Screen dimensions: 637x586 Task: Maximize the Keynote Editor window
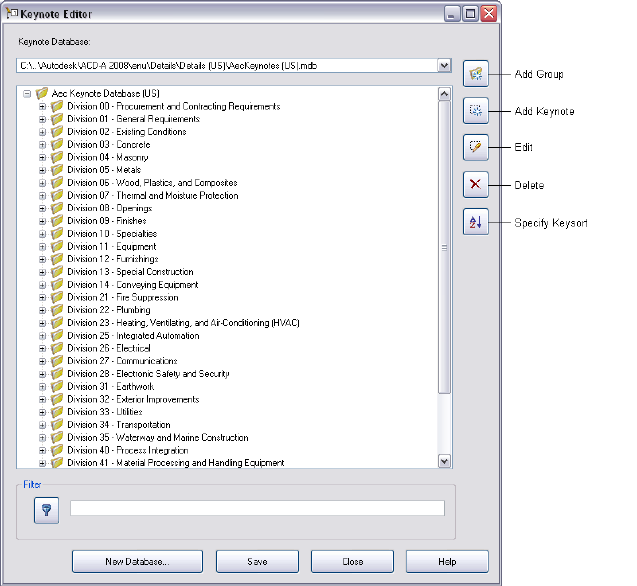coord(470,14)
